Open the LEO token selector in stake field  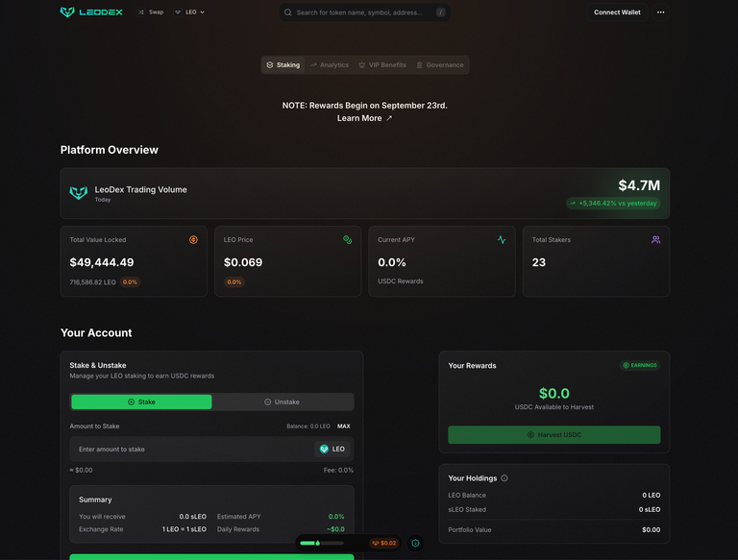332,449
